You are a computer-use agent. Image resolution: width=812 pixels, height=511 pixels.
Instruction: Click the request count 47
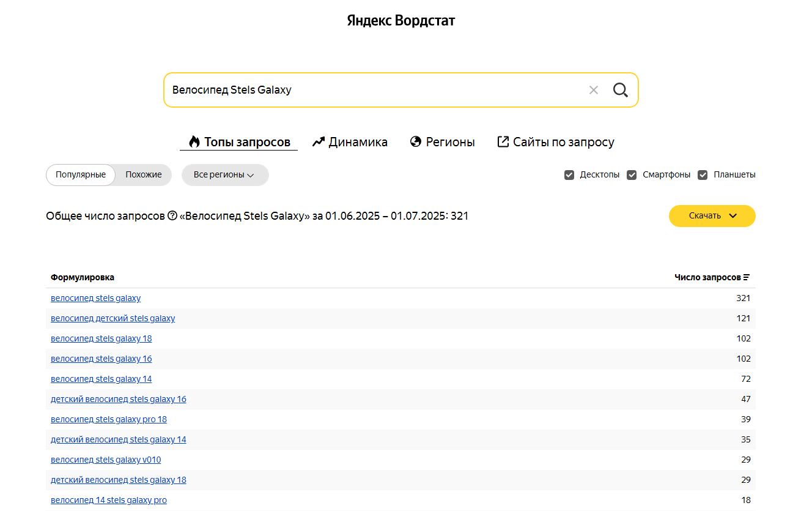pyautogui.click(x=746, y=400)
